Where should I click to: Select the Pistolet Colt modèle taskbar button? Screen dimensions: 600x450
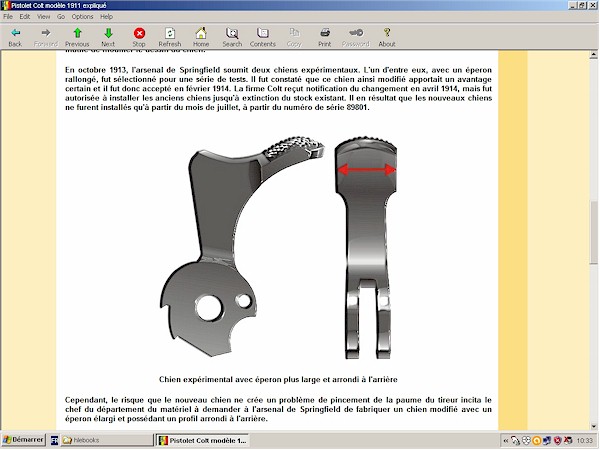click(x=202, y=440)
